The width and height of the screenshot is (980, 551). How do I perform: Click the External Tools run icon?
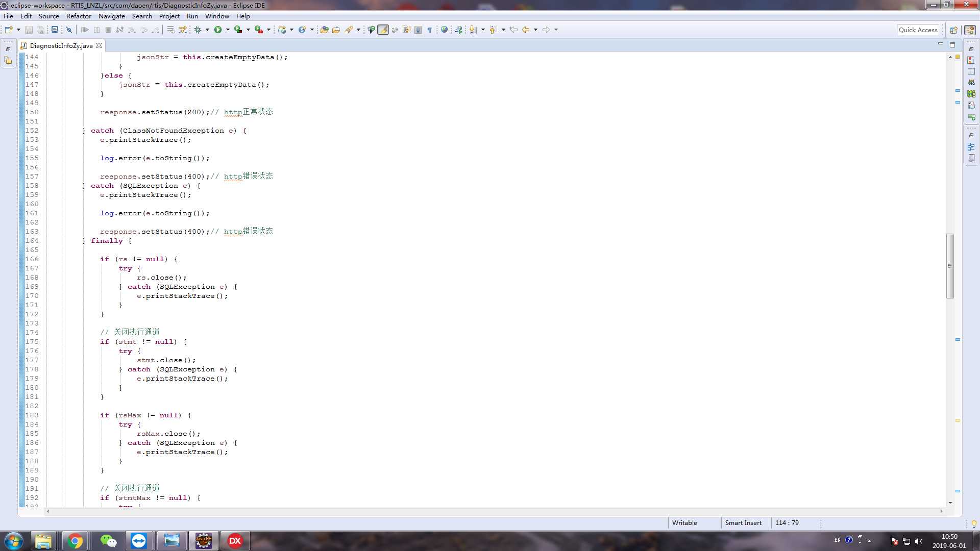[259, 30]
